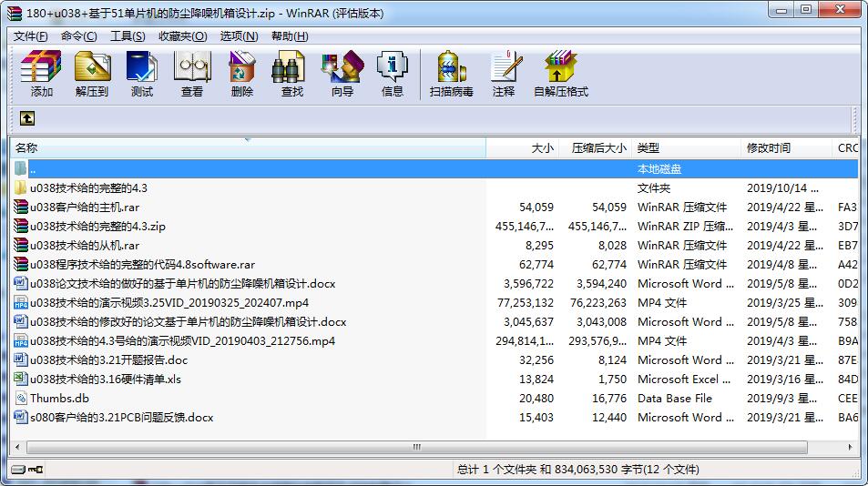Click type cell 'Data Base File'
Viewport: 868px width, 486px height.
click(675, 398)
